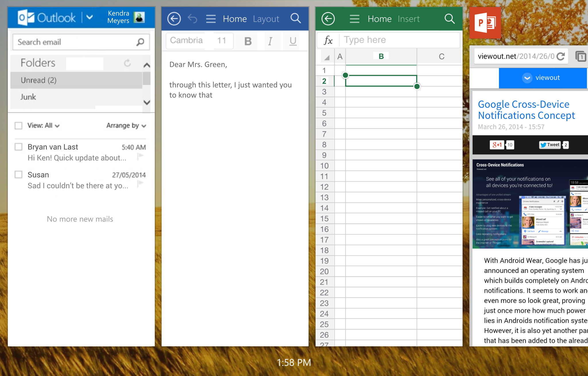Expand the viewout dropdown menu
The image size is (588, 376).
click(527, 78)
